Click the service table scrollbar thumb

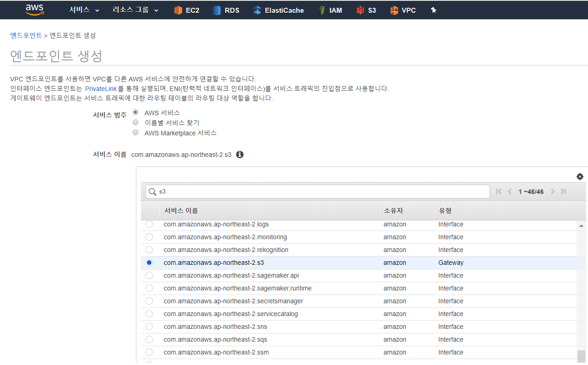582,357
